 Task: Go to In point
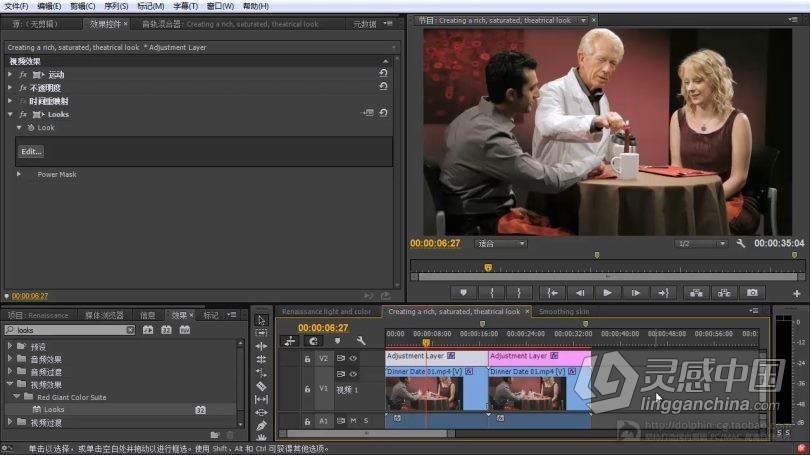coord(552,293)
